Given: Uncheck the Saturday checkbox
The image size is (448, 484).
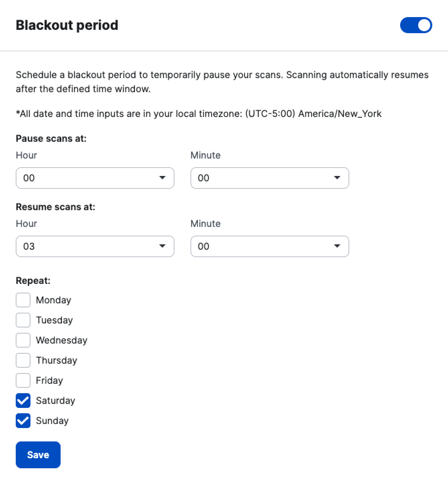Looking at the screenshot, I should (23, 401).
